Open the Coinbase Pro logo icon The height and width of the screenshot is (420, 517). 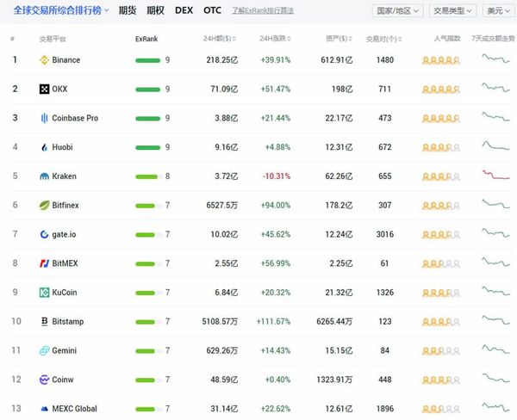(44, 118)
